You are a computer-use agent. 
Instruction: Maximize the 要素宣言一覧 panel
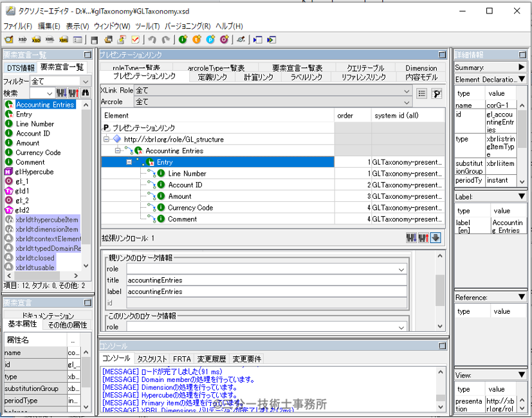(87, 55)
